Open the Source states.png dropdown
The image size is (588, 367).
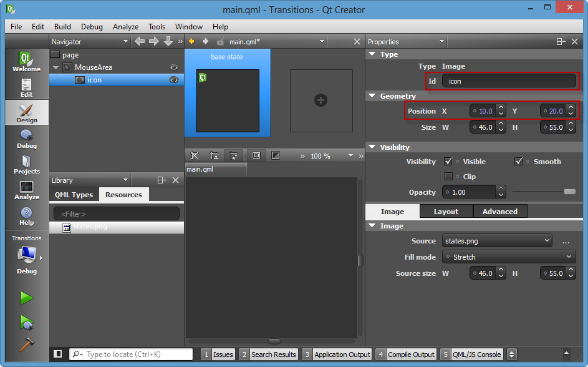[497, 240]
